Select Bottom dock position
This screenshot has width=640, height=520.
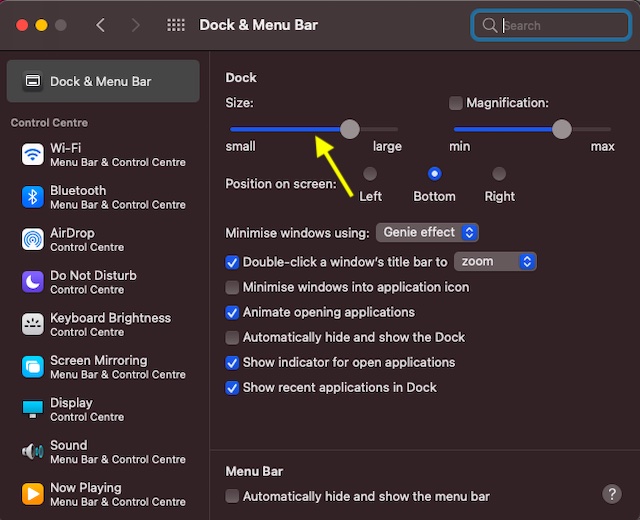click(434, 174)
